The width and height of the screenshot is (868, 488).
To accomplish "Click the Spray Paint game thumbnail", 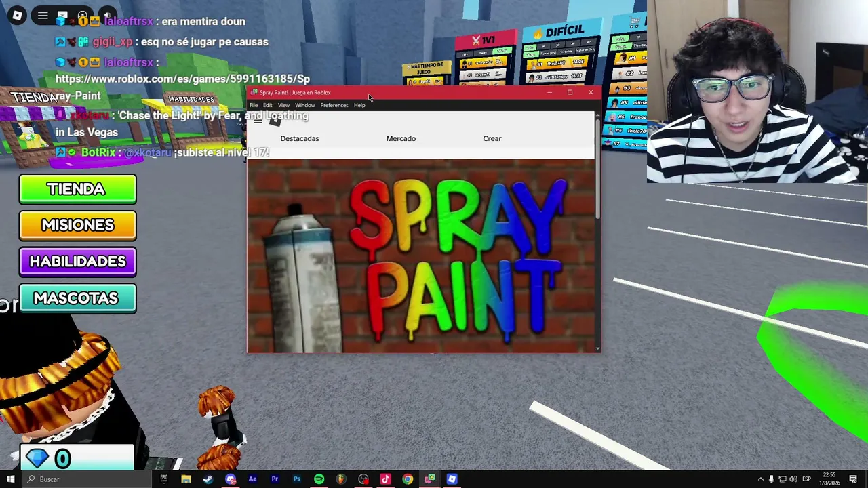I will 421,256.
